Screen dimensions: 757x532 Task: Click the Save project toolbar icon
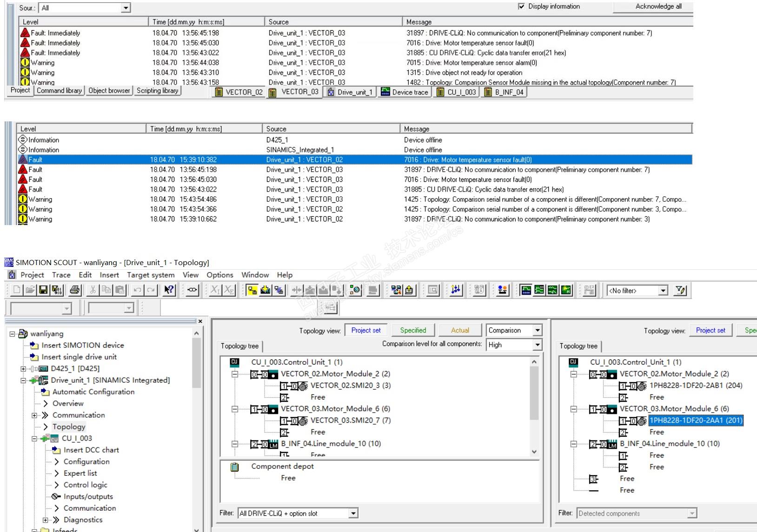(x=43, y=290)
